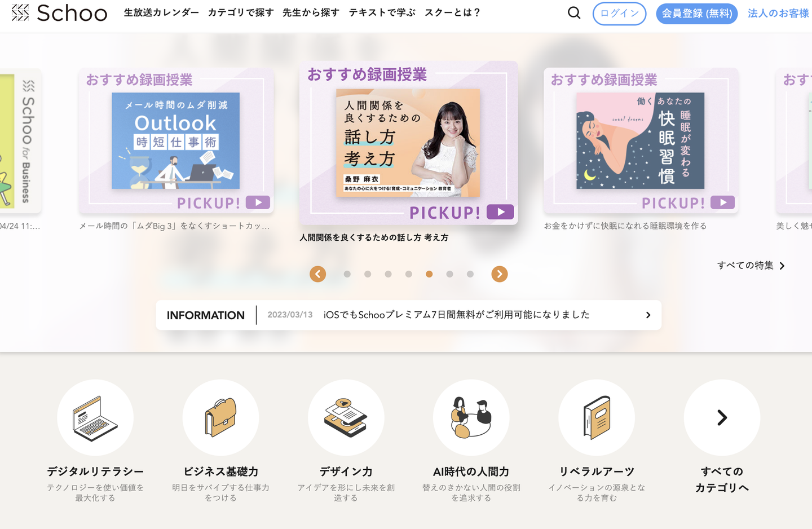Play the 話し方 考え方 PICKUP video button
The height and width of the screenshot is (529, 812).
pyautogui.click(x=500, y=212)
